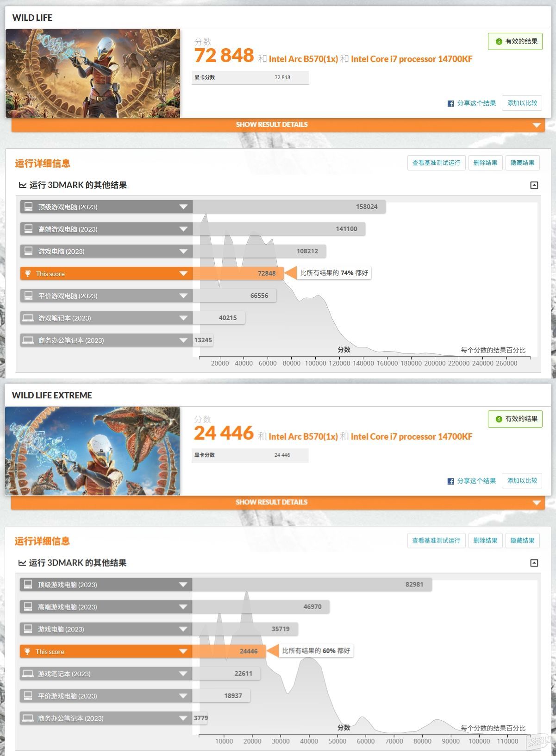Click the 72 848 main score in Wild Life
Screen dimensions: 556x756
224,56
